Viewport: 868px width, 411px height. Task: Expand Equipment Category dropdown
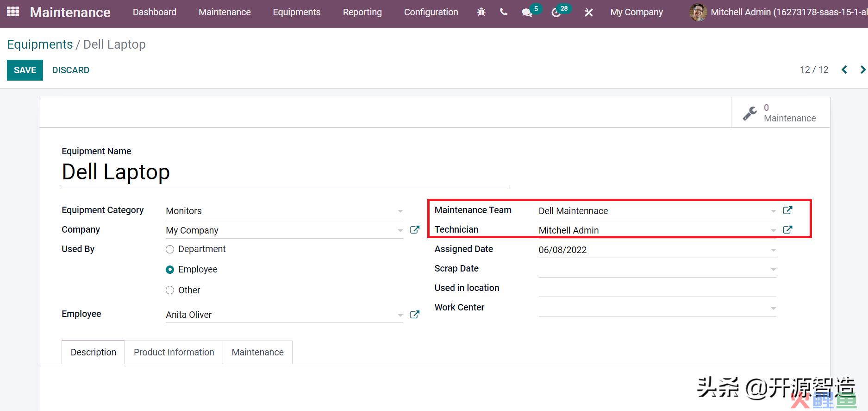click(400, 211)
